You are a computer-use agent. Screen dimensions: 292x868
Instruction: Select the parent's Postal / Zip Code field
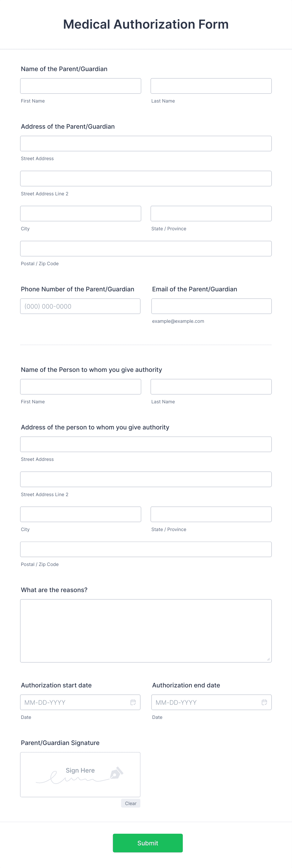(146, 248)
